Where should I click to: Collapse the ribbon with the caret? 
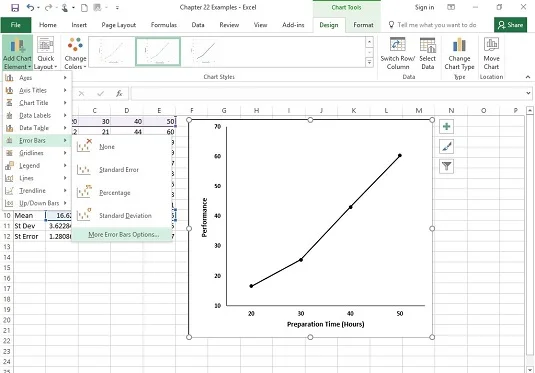(528, 77)
